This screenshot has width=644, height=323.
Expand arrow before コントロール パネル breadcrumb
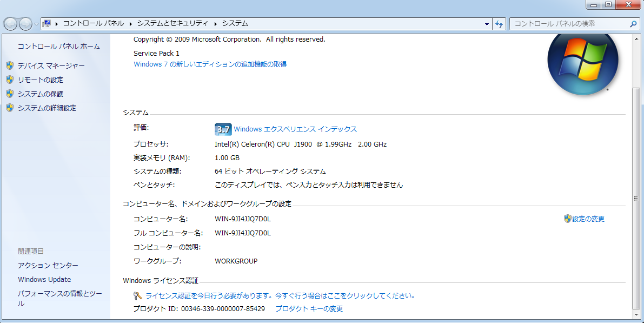click(x=57, y=24)
